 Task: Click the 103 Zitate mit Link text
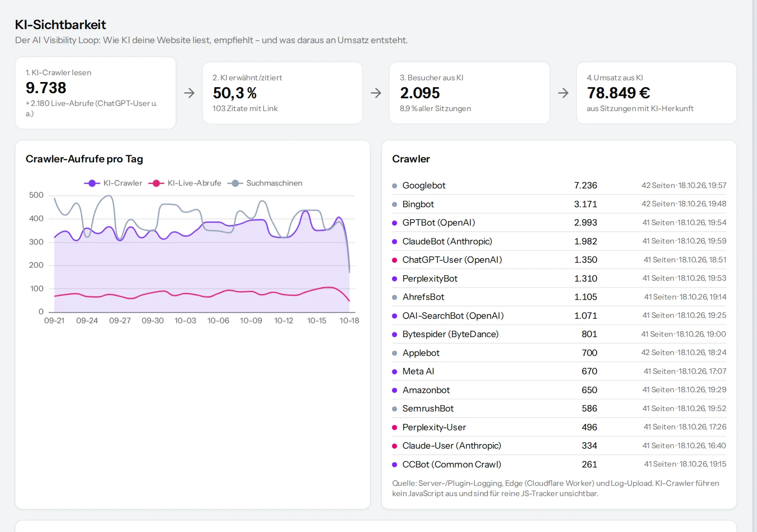click(245, 109)
